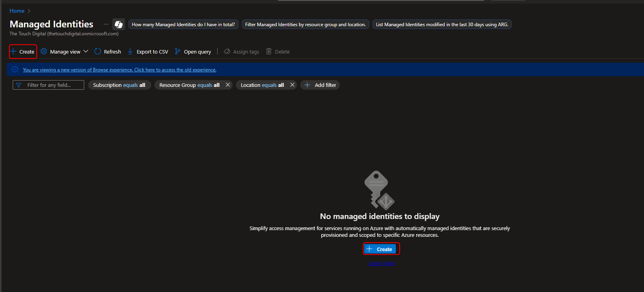Click the info icon in blue banner
This screenshot has width=644, height=292.
[15, 69]
